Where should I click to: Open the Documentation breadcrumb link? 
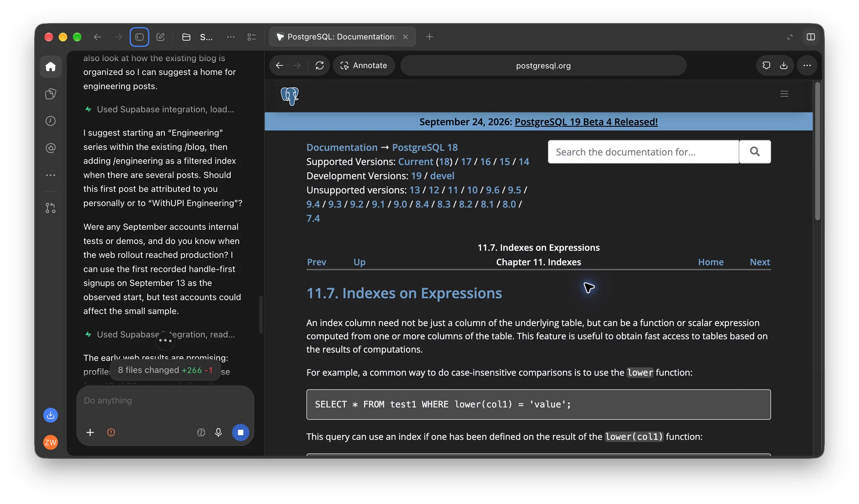tap(342, 148)
